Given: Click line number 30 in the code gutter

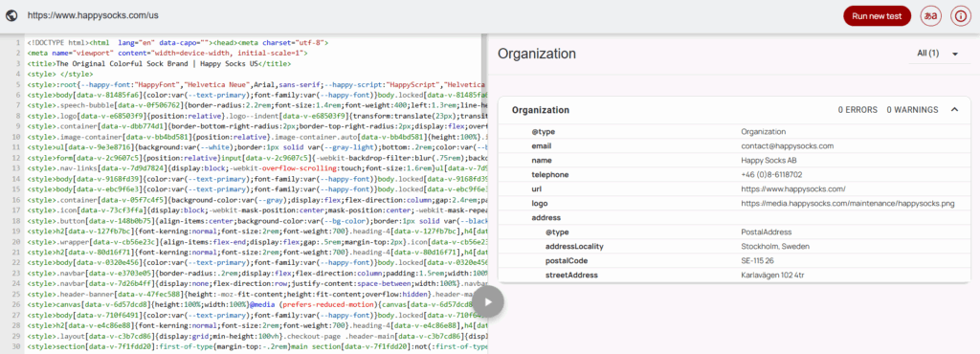Looking at the screenshot, I should pos(17,346).
